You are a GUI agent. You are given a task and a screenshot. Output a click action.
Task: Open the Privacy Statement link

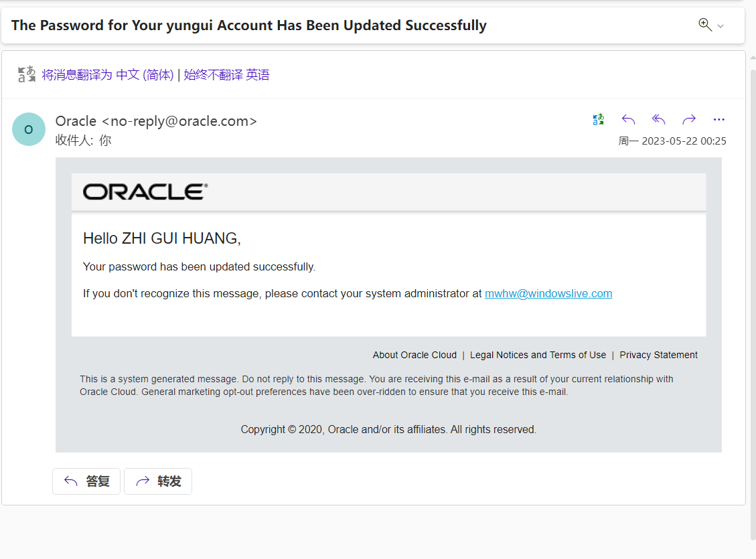pyautogui.click(x=658, y=355)
